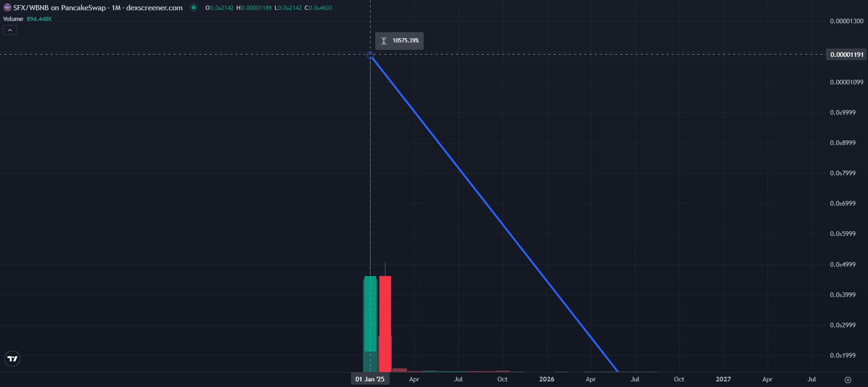Select the blue diagonal trend line
Screen dimensions: 868x387
point(495,214)
